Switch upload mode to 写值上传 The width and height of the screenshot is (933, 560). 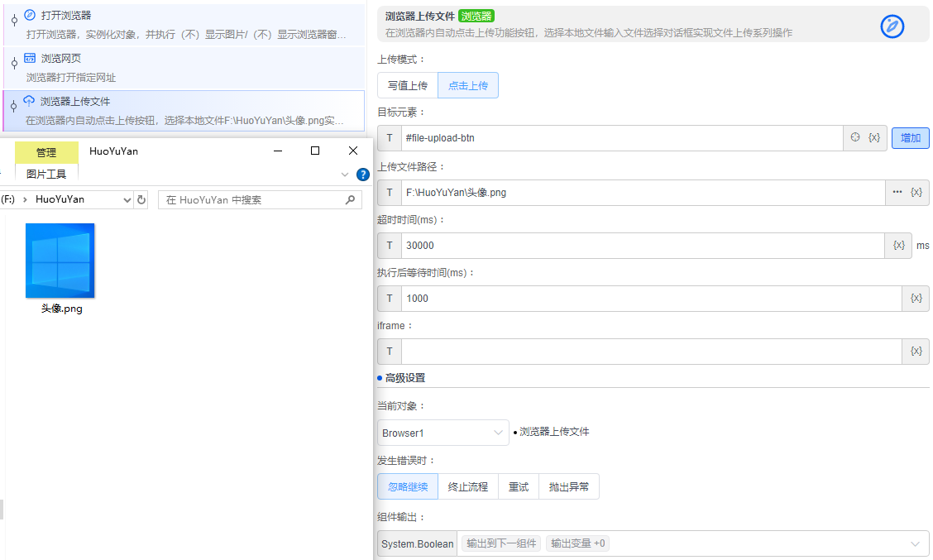(407, 84)
